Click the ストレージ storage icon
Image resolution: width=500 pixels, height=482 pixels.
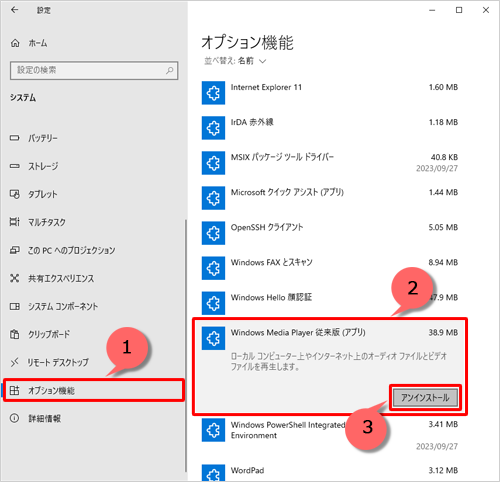point(14,166)
